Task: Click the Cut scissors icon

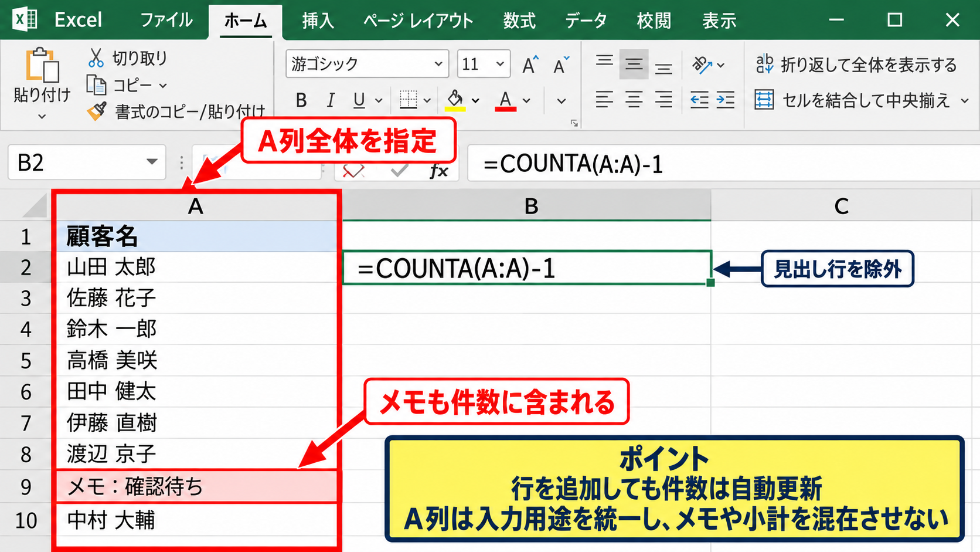Action: [x=96, y=57]
